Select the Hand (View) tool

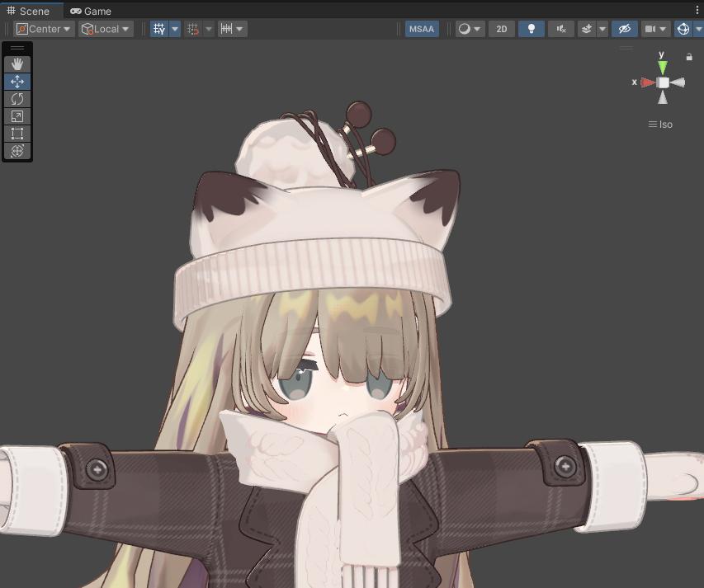click(x=17, y=64)
